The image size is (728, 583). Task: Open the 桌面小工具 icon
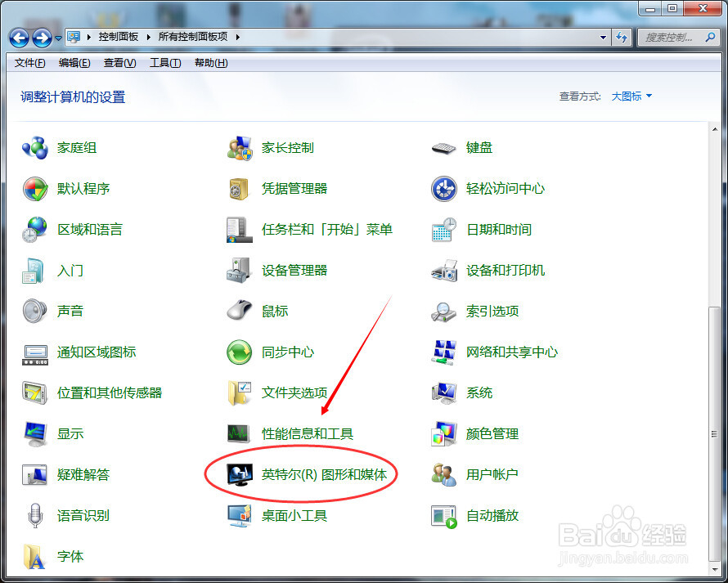tap(240, 516)
